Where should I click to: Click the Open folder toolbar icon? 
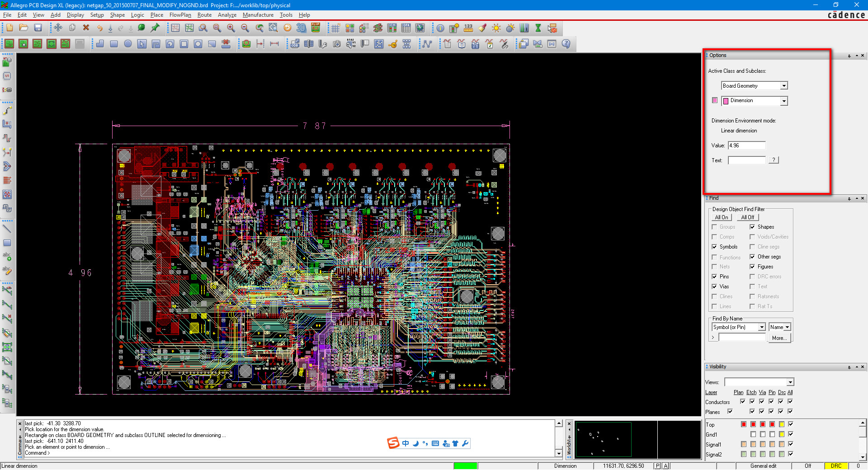[24, 28]
